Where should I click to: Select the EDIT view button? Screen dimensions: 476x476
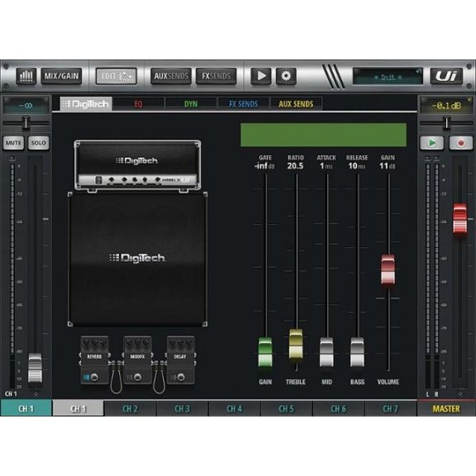tap(116, 76)
